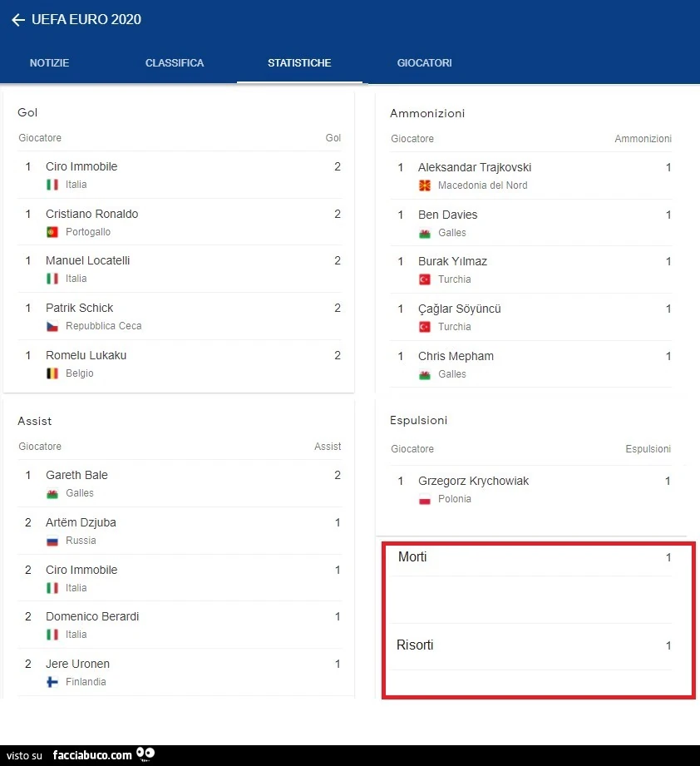Open Gareth Bale in Assist list

(x=76, y=476)
